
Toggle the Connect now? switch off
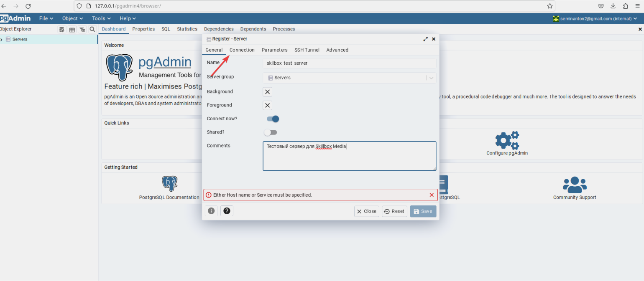[x=273, y=119]
